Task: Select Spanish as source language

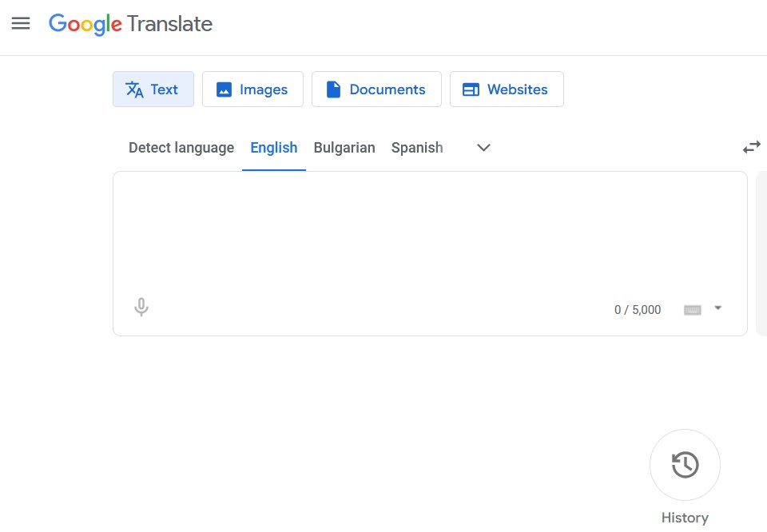Action: pos(417,148)
